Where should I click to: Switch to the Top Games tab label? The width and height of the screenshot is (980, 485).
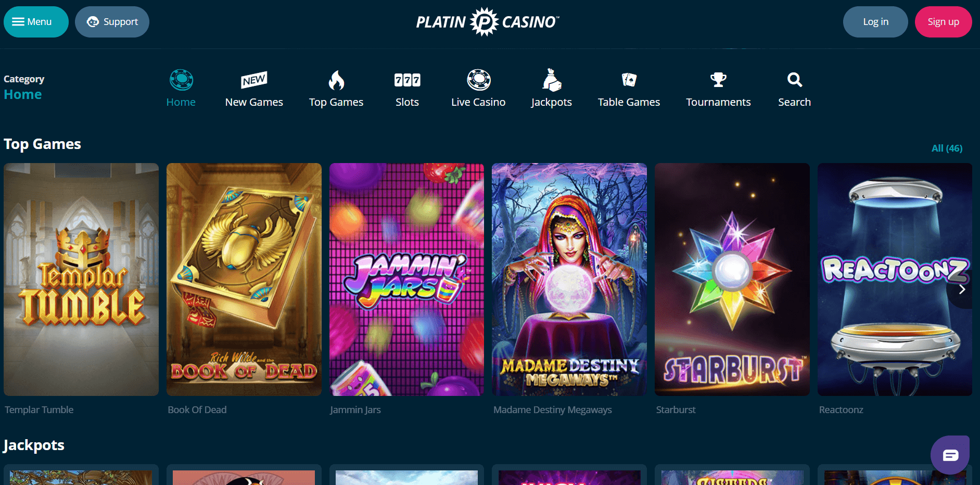pyautogui.click(x=336, y=102)
